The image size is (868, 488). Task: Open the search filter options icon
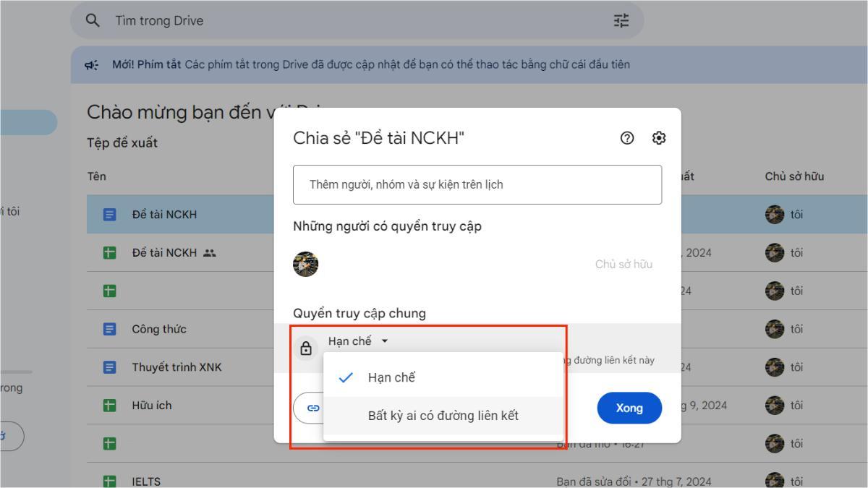click(621, 21)
